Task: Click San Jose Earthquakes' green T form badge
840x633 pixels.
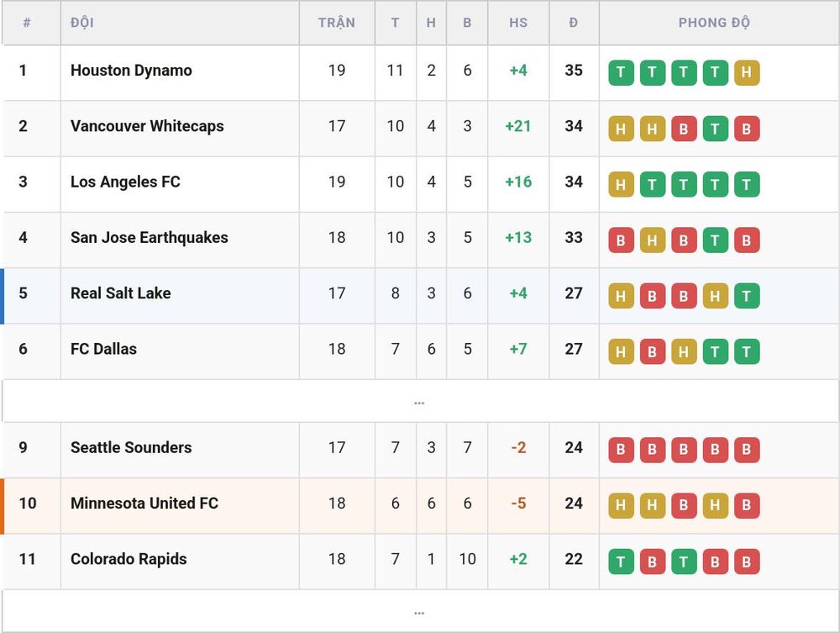Action: [715, 240]
